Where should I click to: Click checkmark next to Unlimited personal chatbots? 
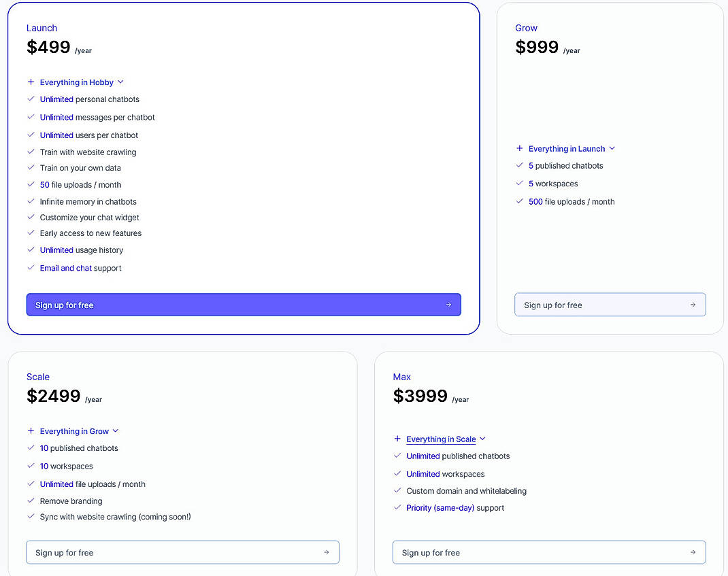(31, 99)
